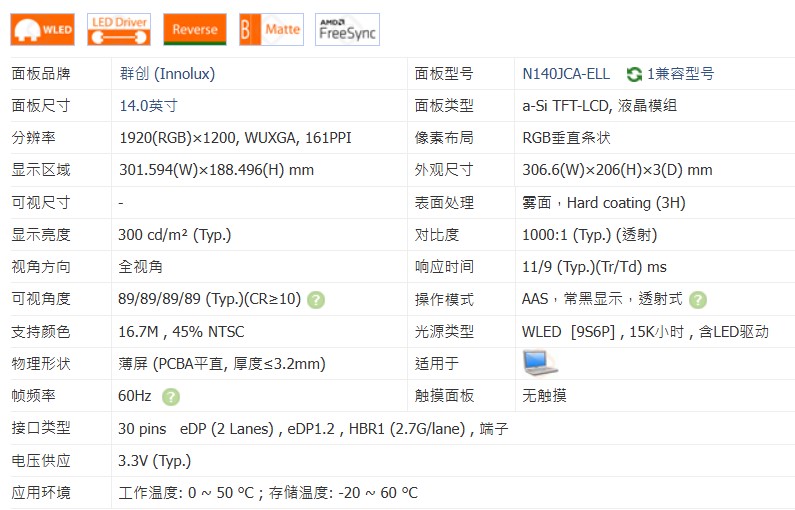
Task: Click the LED Driver badge icon
Action: tap(119, 30)
